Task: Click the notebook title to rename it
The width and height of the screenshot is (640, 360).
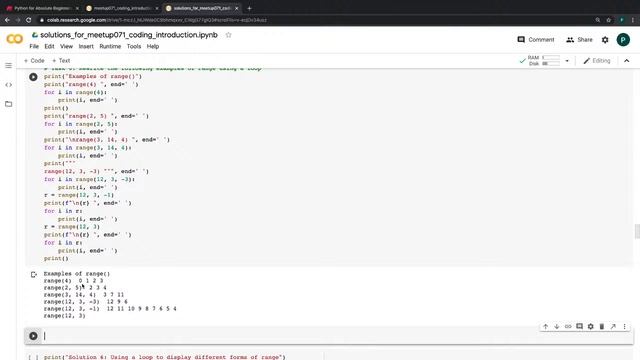Action: click(x=129, y=35)
